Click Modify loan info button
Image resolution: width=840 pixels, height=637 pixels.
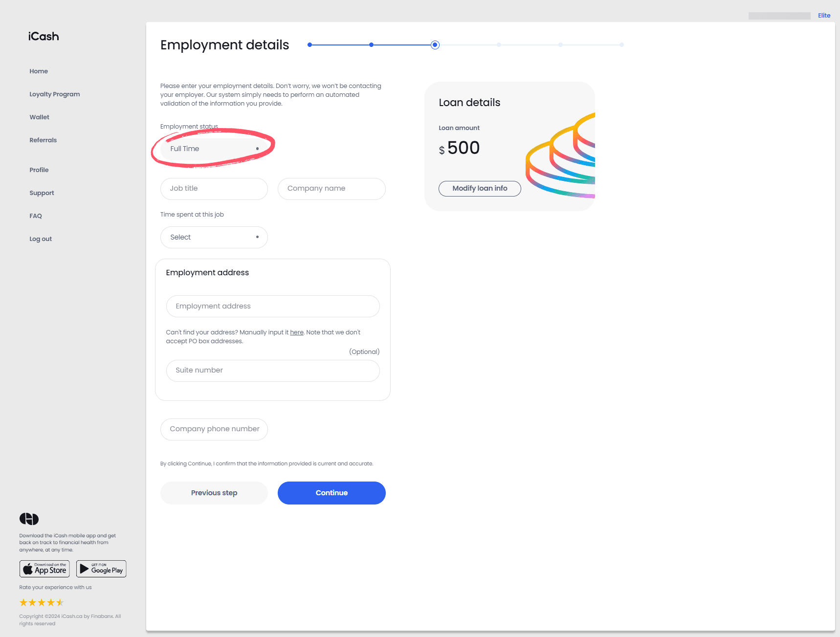[480, 189]
